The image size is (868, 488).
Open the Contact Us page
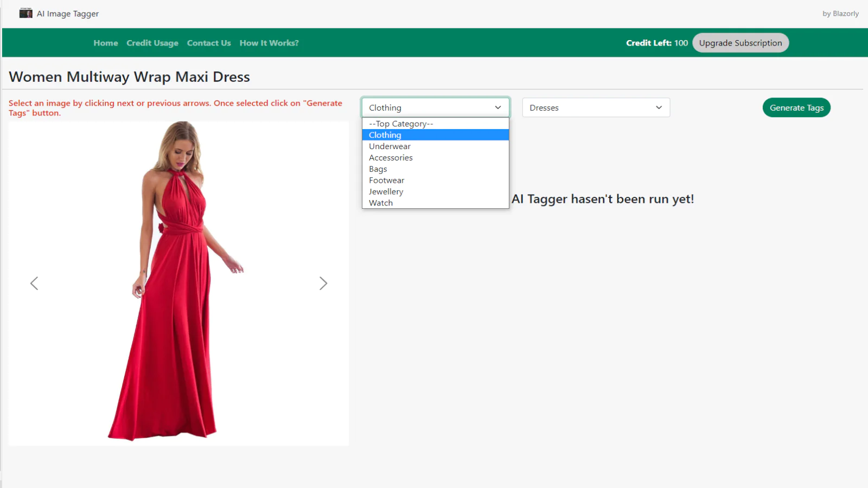click(209, 43)
